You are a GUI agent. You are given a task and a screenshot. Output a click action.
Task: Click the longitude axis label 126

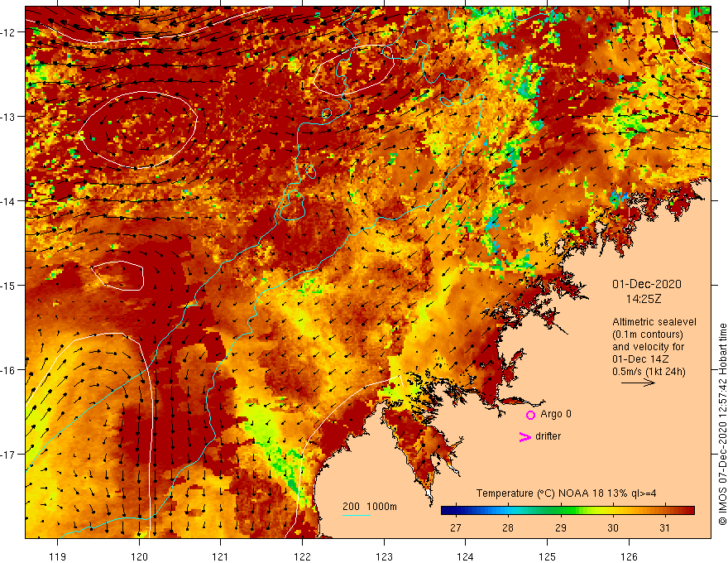click(x=629, y=556)
